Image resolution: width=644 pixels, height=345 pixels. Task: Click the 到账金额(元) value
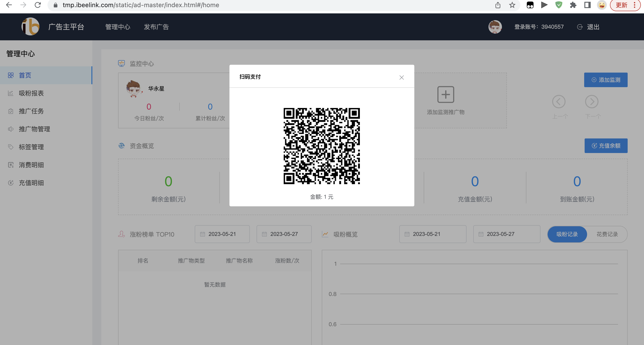click(577, 181)
